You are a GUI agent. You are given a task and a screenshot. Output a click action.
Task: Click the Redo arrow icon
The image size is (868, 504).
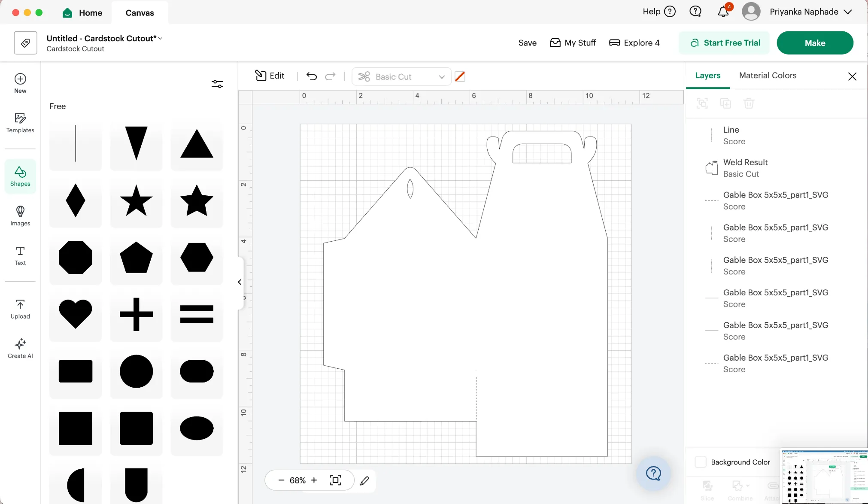tap(330, 76)
